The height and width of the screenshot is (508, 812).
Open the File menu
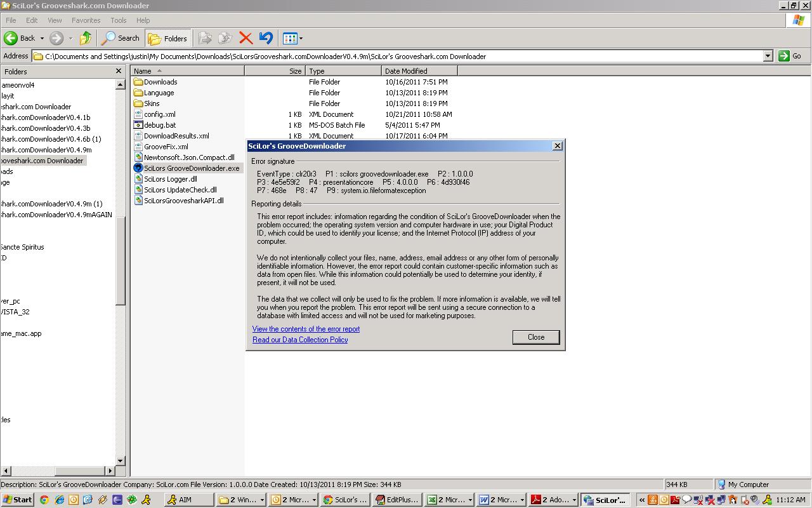point(11,20)
